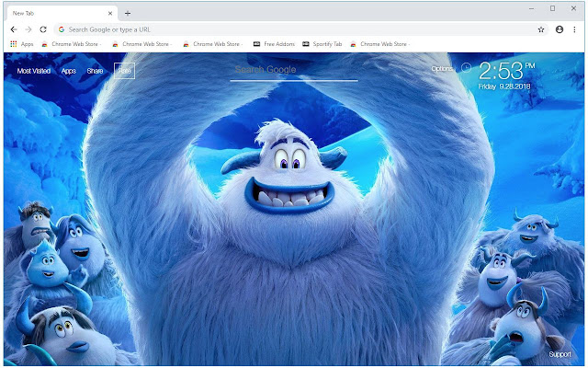
Task: Select the New Tab browser tab
Action: pos(62,13)
